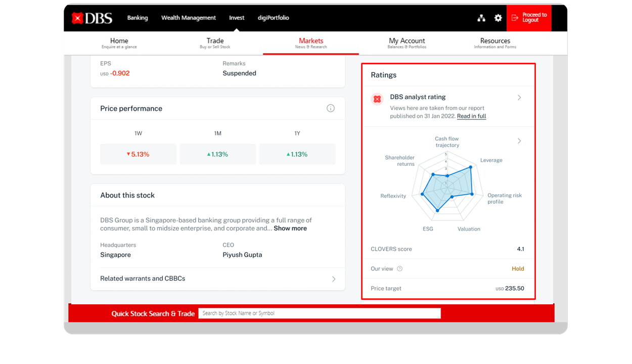Click Show more in About this stock
This screenshot has width=632, height=364.
click(290, 229)
